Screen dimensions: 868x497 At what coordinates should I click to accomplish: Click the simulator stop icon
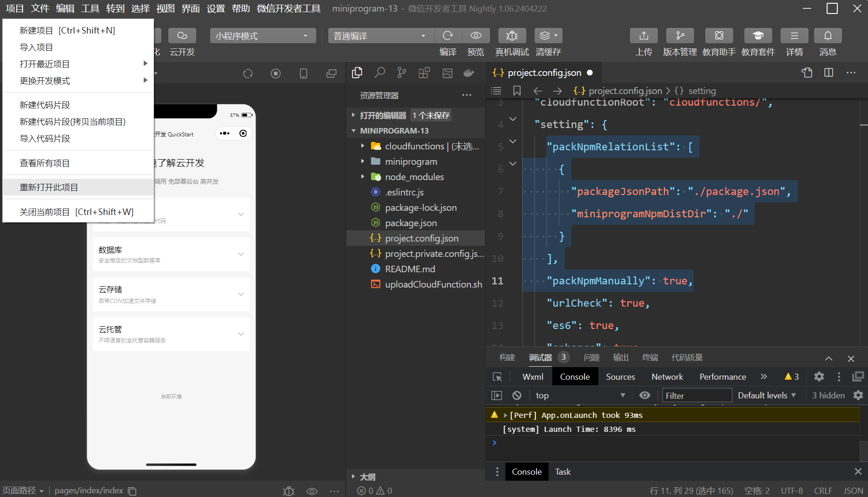click(276, 74)
